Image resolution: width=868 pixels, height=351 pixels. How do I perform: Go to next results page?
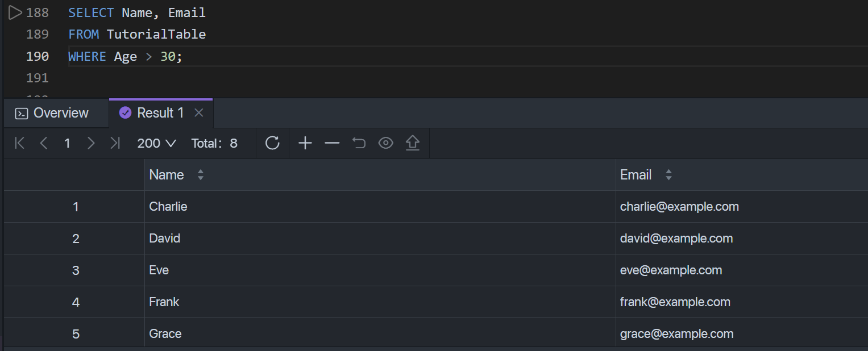pos(91,143)
